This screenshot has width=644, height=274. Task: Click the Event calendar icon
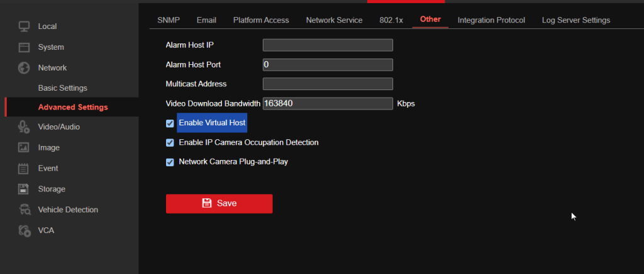click(24, 168)
